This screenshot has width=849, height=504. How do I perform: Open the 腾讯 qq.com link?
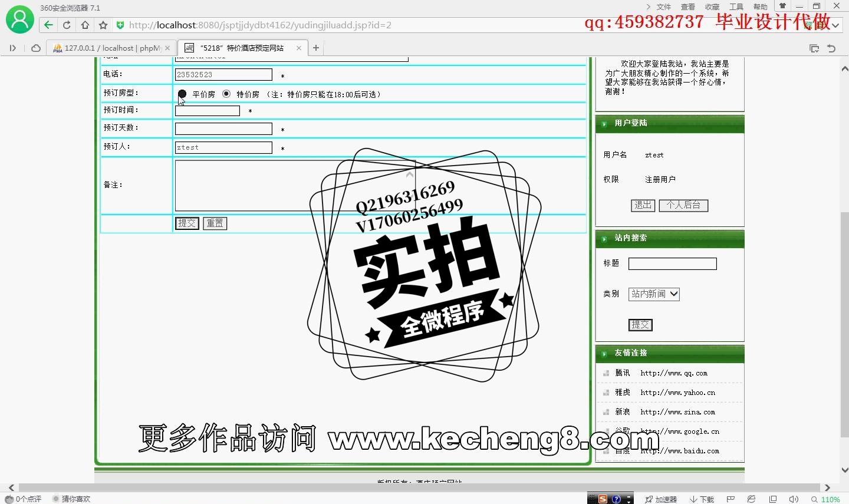(674, 373)
